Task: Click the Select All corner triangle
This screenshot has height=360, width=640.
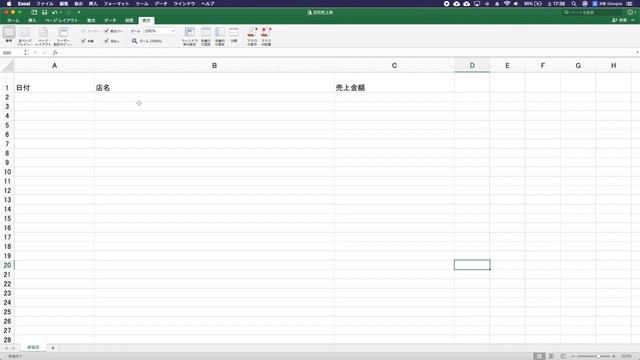Action: click(7, 66)
